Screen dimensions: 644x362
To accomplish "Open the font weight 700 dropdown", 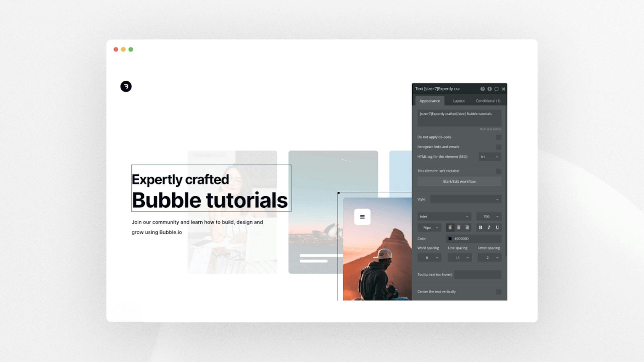I will point(489,217).
